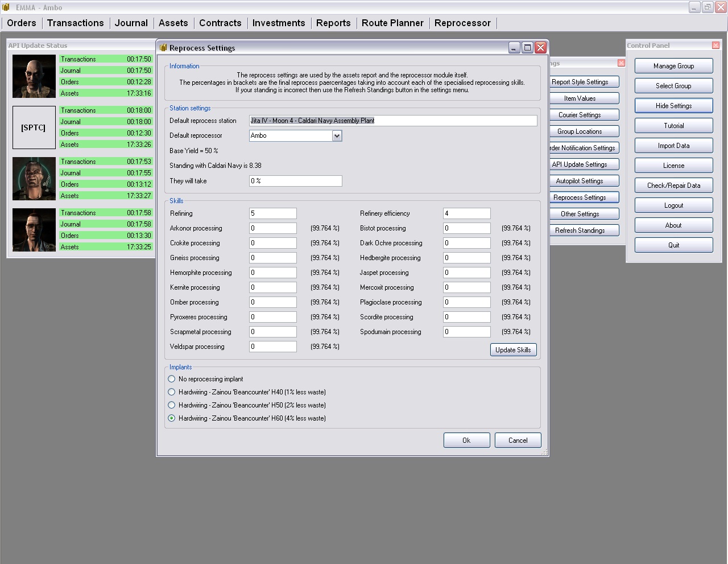Open Group Locations settings
The width and height of the screenshot is (728, 564).
coord(584,131)
